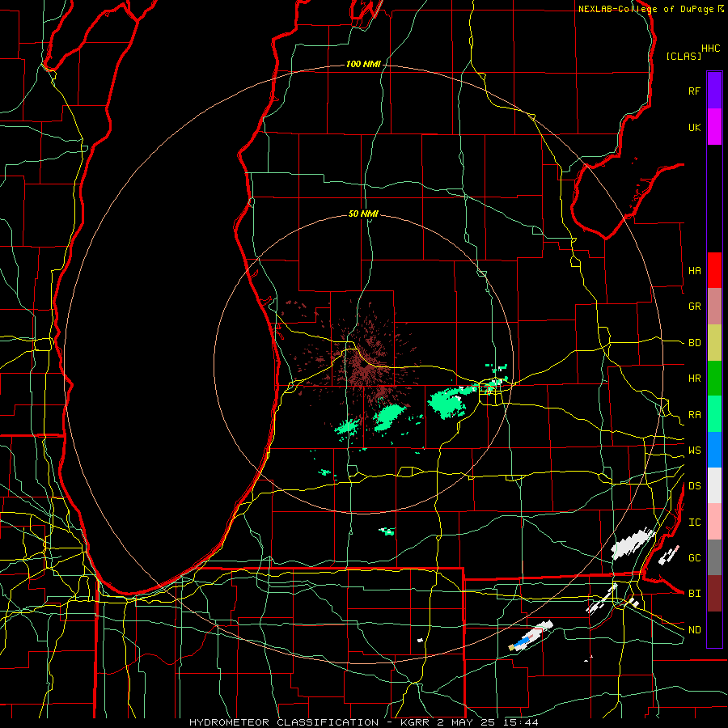Screen dimensions: 728x728
Task: Click the white DS legend swatch
Action: click(x=714, y=485)
